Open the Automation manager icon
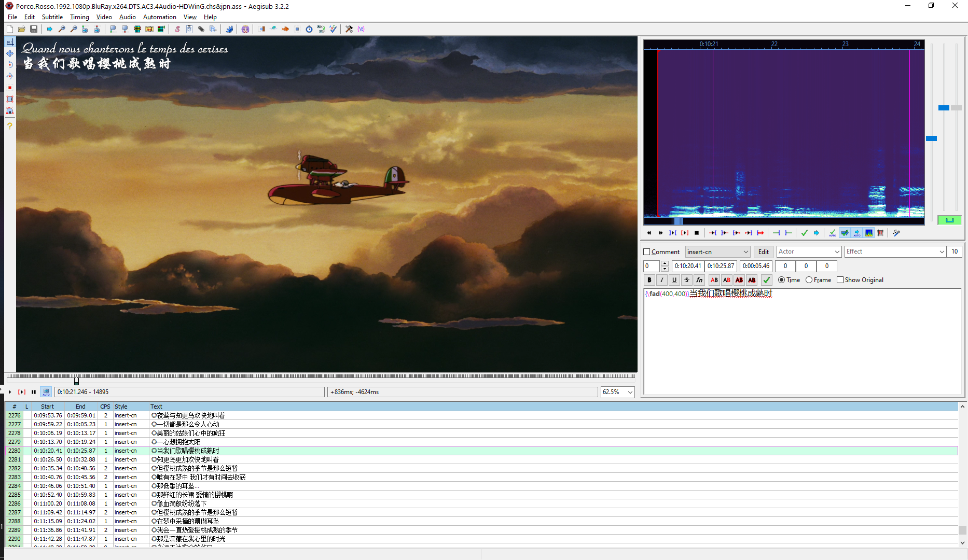This screenshot has width=968, height=560. (229, 29)
